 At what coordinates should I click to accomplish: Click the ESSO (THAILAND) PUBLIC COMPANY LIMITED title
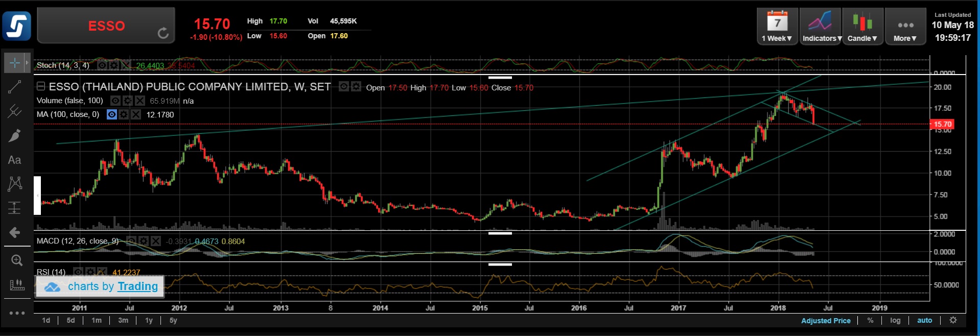coord(190,87)
